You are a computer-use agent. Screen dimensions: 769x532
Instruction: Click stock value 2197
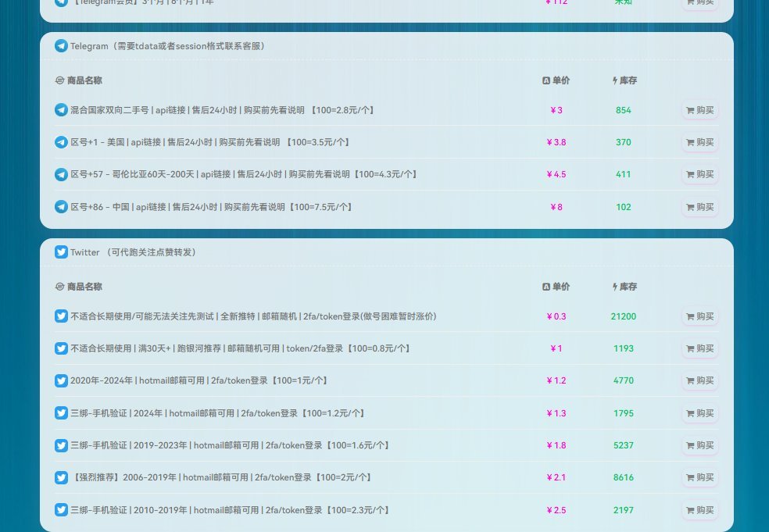coord(624,510)
